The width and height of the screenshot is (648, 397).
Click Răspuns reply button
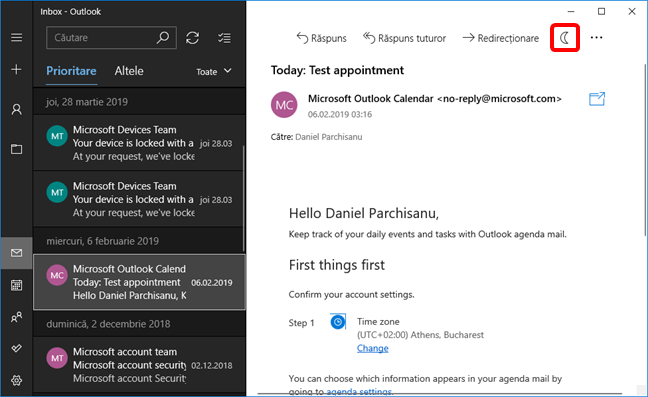point(322,38)
